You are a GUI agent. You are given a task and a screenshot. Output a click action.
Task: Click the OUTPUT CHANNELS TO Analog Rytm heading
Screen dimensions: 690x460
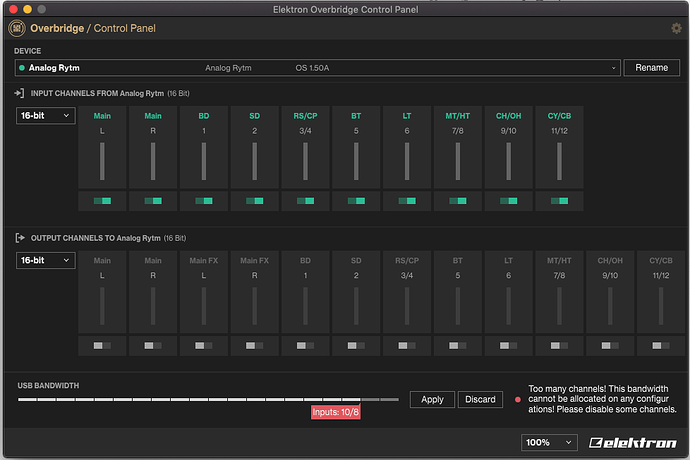pos(95,238)
